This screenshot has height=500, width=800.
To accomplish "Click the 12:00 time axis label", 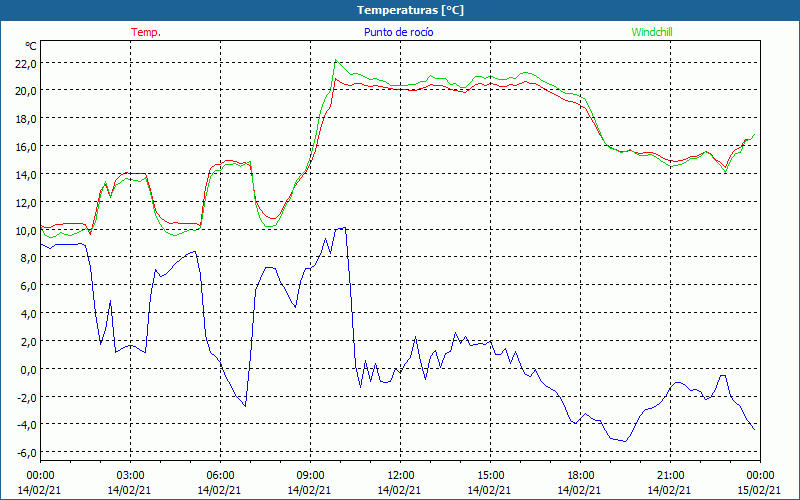I will point(401,476).
